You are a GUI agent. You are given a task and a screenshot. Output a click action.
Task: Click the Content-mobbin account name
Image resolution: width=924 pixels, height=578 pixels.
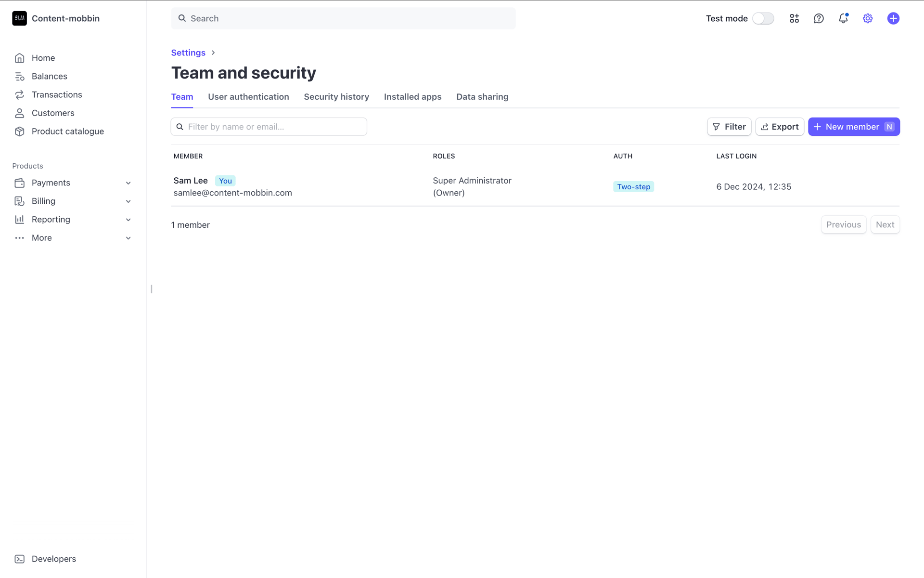pyautogui.click(x=65, y=18)
